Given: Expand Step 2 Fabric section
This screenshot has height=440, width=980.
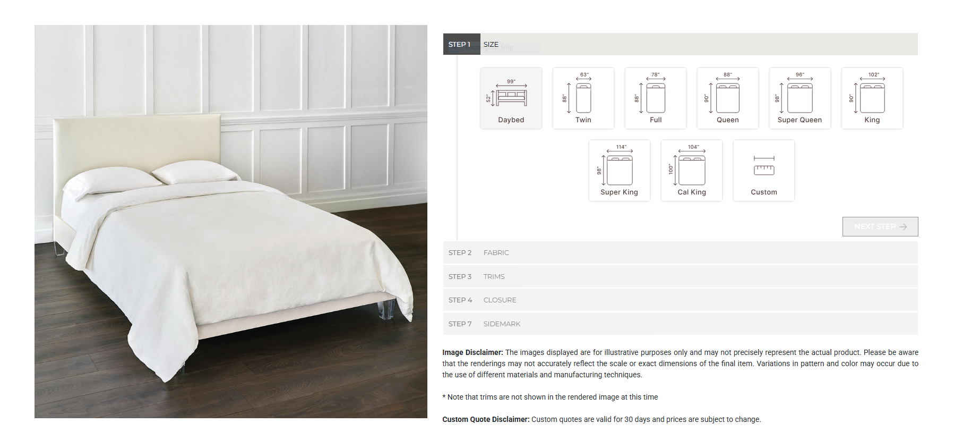Looking at the screenshot, I should (x=680, y=252).
